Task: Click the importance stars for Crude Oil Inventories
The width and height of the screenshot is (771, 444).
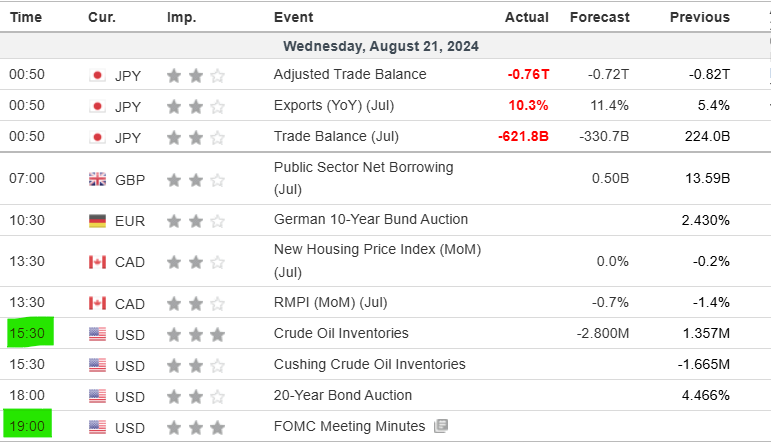Action: (x=196, y=334)
